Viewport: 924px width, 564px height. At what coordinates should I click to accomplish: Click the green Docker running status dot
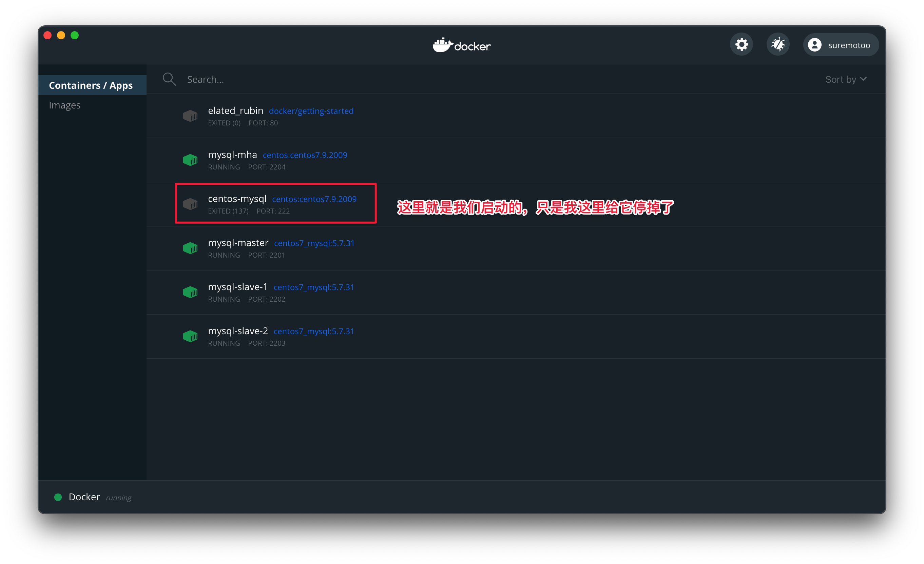[x=58, y=497]
